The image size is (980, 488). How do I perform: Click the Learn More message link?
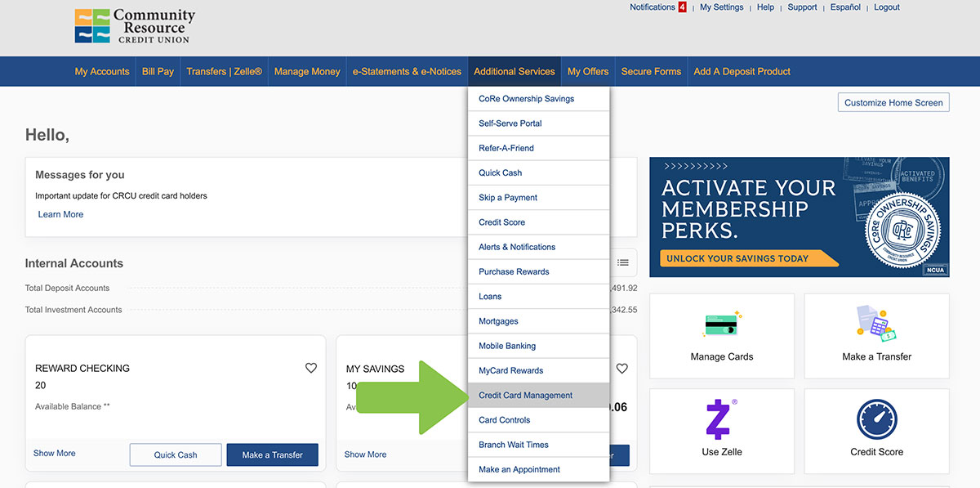point(60,214)
